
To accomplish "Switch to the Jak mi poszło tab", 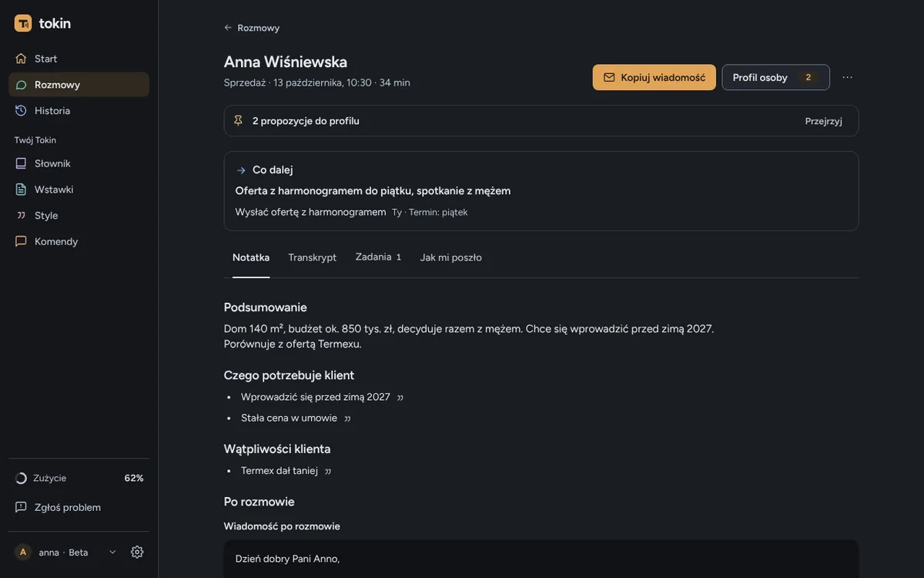I will tap(450, 257).
